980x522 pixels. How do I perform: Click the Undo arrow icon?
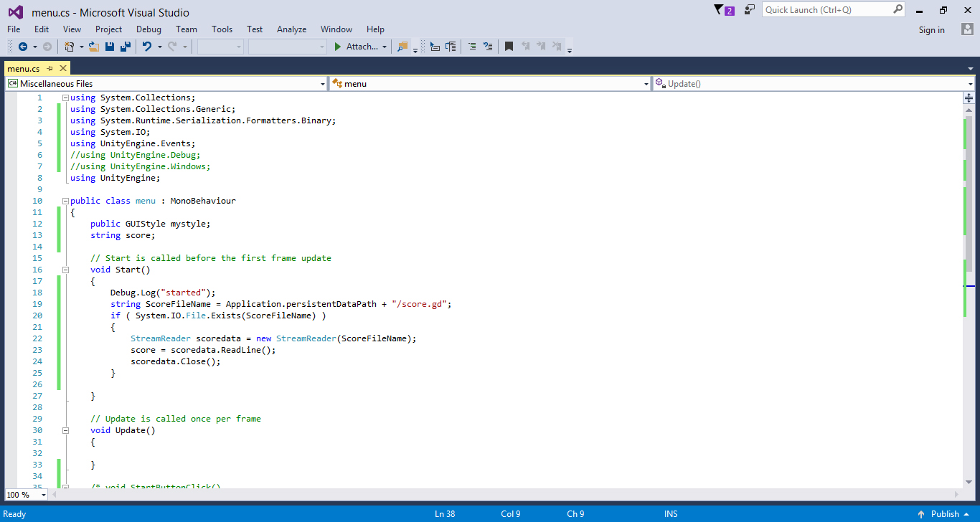[x=147, y=47]
